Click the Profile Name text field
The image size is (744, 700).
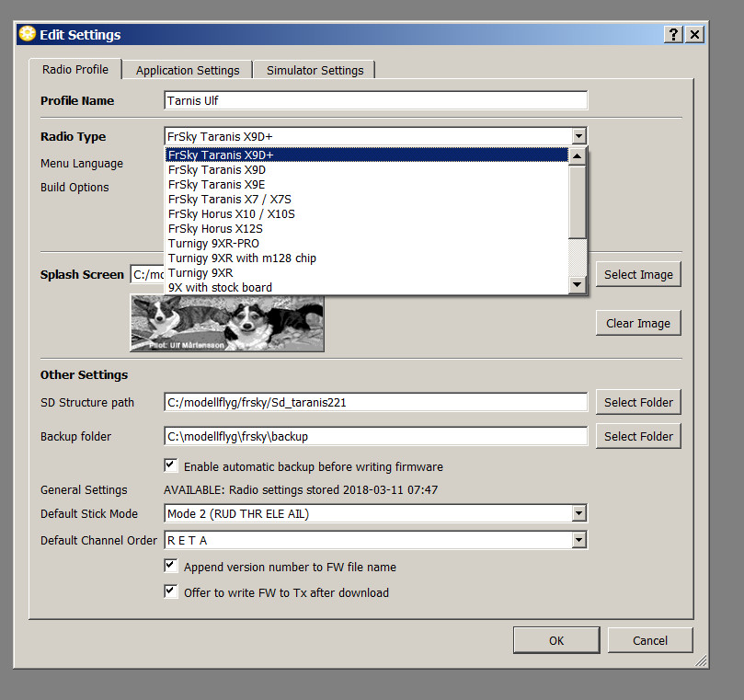[375, 100]
